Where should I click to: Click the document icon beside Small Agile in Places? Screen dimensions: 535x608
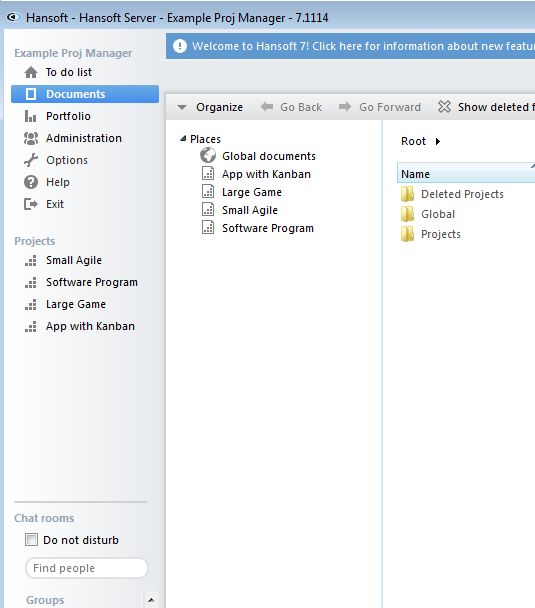[x=208, y=209]
